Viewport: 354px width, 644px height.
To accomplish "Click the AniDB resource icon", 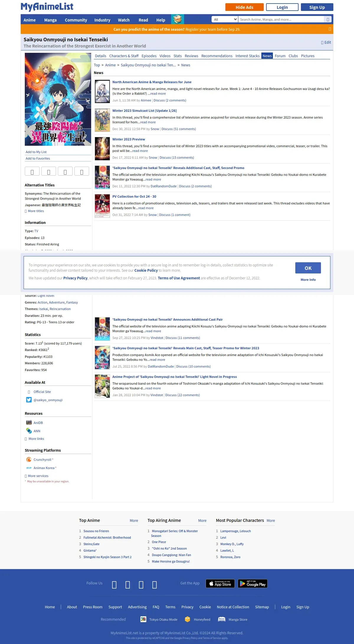I will [29, 422].
